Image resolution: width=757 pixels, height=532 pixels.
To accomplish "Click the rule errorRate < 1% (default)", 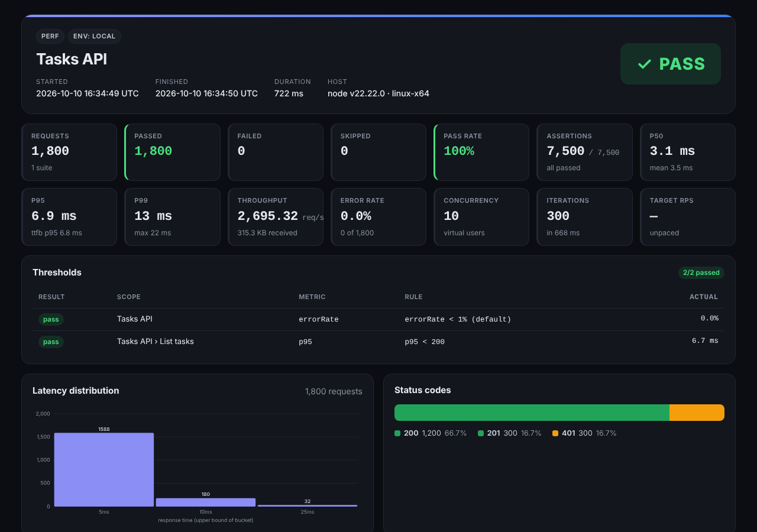I will [x=458, y=319].
